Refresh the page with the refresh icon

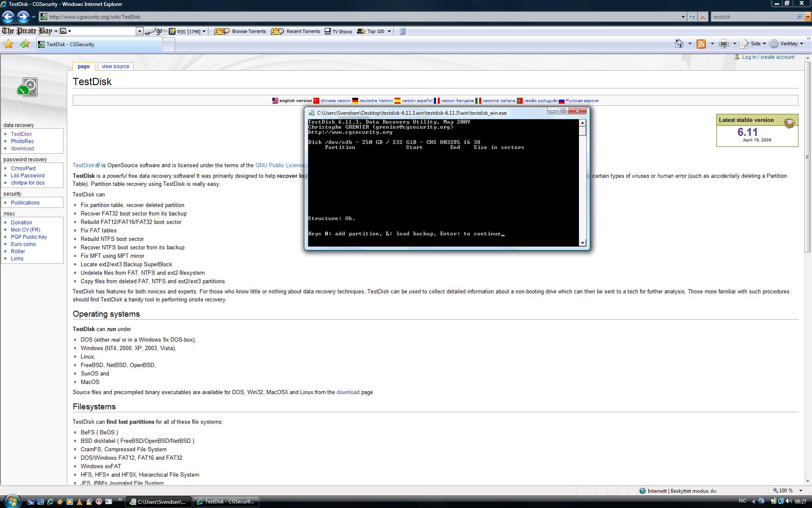coord(692,17)
